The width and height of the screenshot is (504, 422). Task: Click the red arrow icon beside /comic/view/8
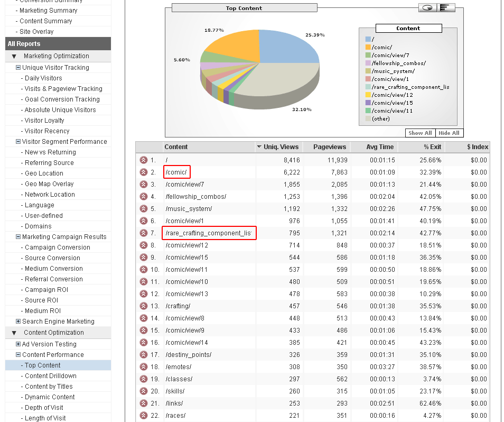point(143,318)
